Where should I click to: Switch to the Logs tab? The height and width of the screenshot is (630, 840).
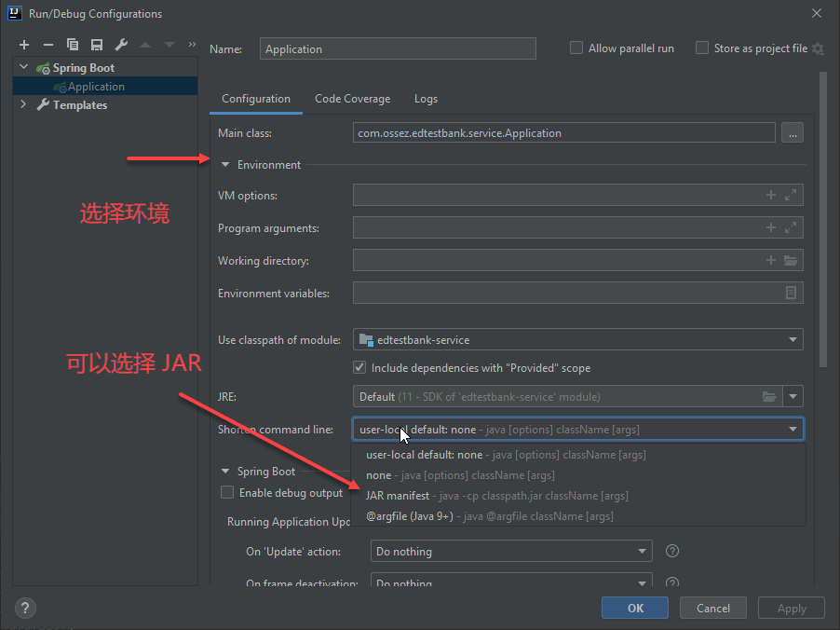(426, 99)
